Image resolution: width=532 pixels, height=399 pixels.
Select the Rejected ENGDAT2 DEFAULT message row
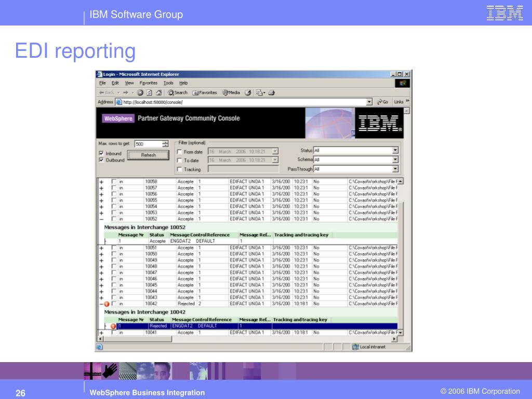[x=257, y=326]
